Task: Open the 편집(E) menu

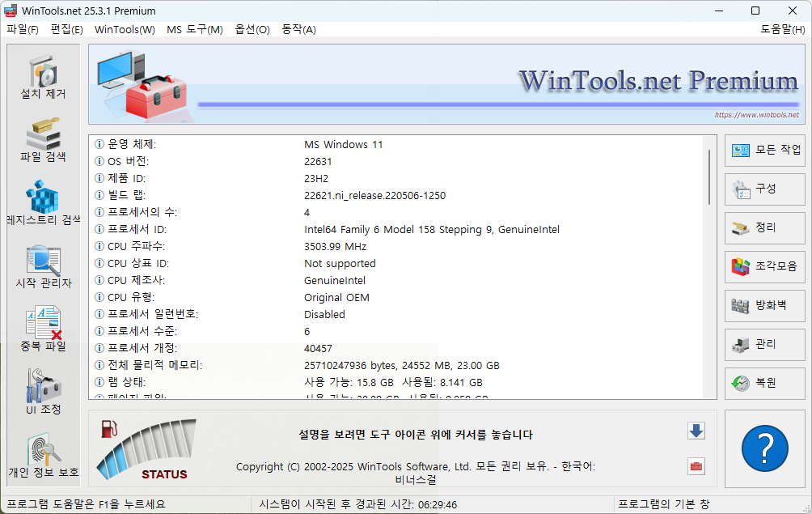Action: 66,29
